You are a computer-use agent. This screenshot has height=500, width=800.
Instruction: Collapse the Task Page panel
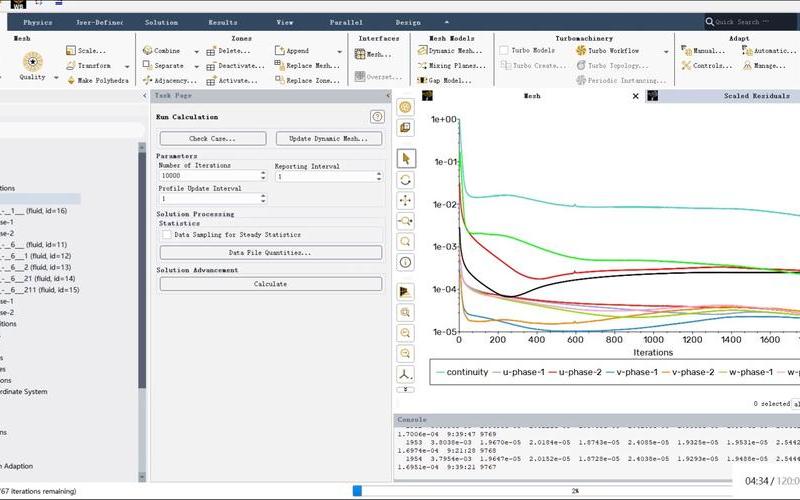pos(388,95)
